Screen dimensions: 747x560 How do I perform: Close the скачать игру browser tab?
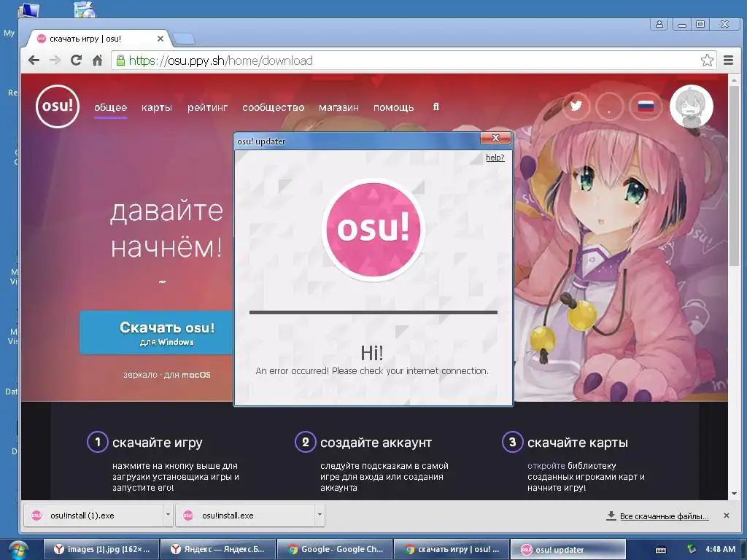[160, 39]
